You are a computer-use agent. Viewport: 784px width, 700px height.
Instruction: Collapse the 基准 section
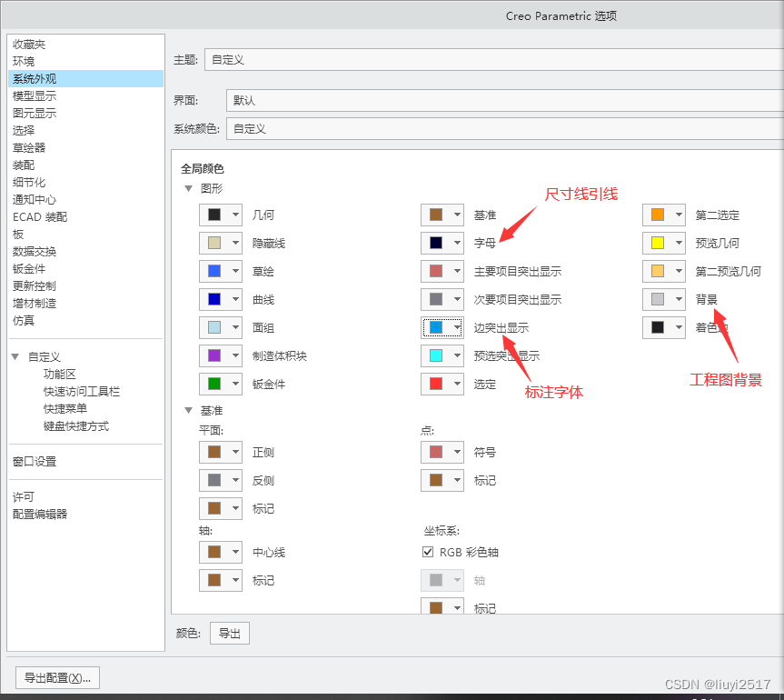tap(188, 410)
